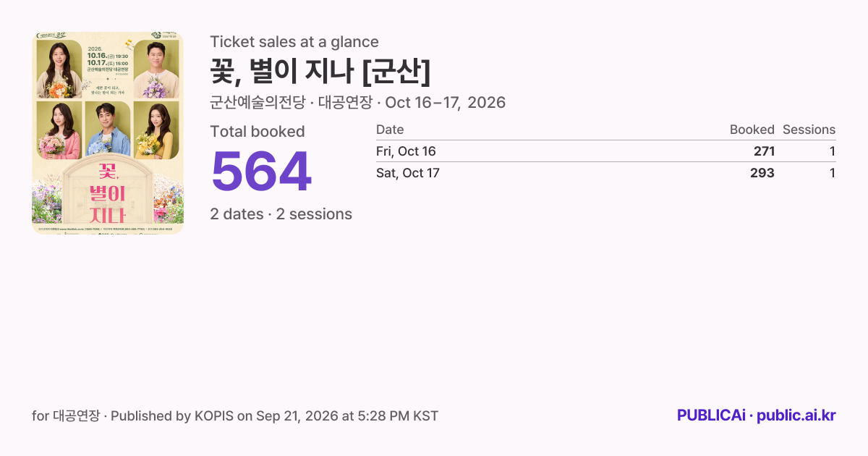
Task: Click the Total booked label
Action: pos(258,132)
